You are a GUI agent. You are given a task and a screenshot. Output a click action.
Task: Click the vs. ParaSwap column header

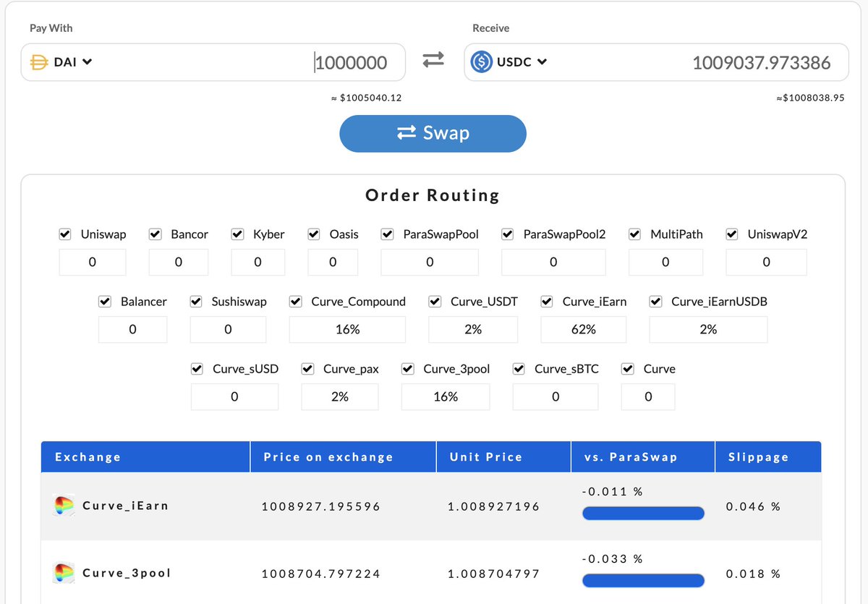643,457
